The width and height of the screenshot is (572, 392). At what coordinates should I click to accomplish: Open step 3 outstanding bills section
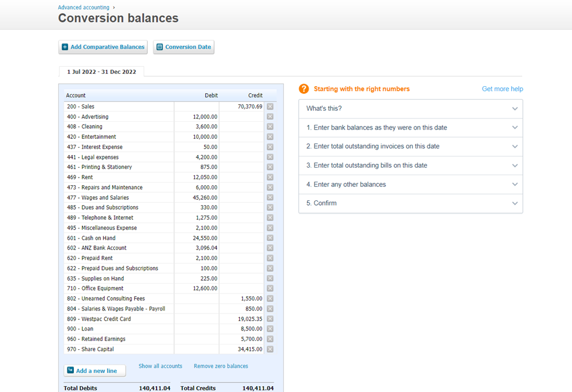410,165
